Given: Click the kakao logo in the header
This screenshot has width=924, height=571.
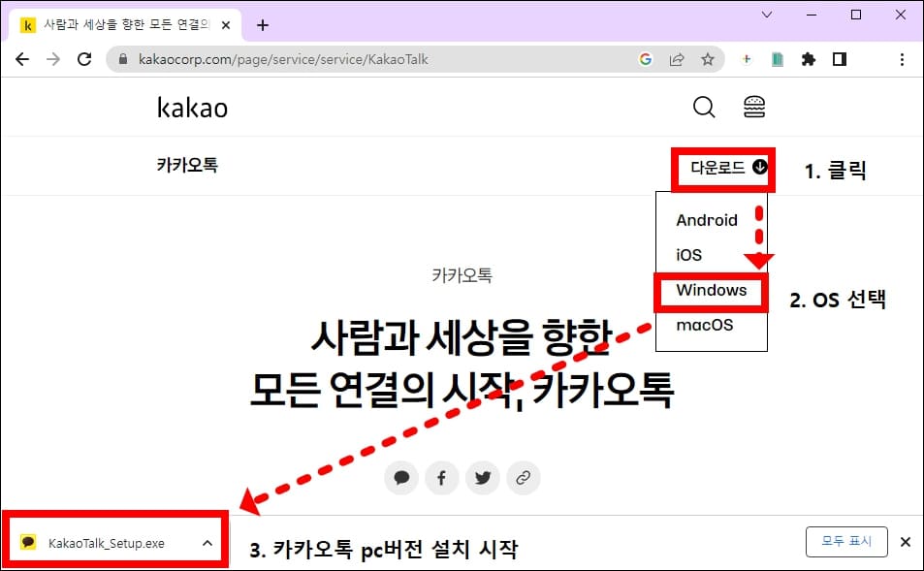Looking at the screenshot, I should (191, 107).
